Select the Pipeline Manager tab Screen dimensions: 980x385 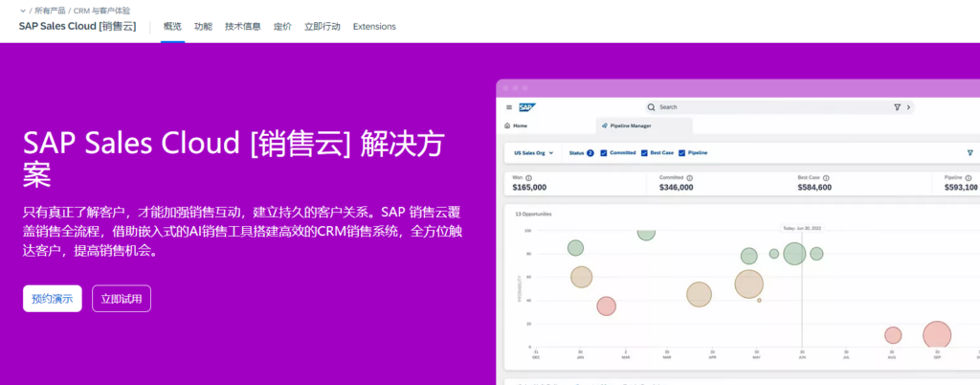644,125
